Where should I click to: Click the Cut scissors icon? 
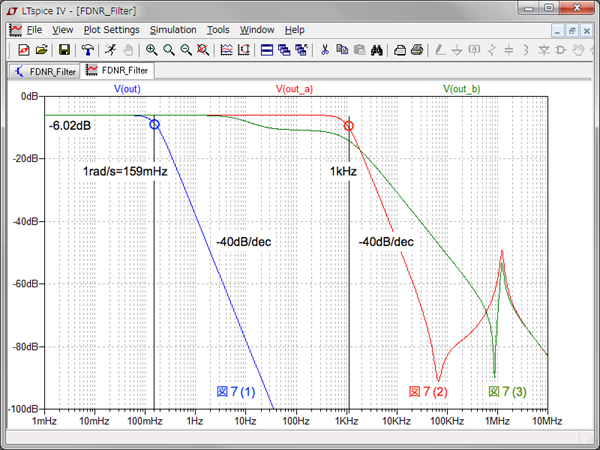324,49
